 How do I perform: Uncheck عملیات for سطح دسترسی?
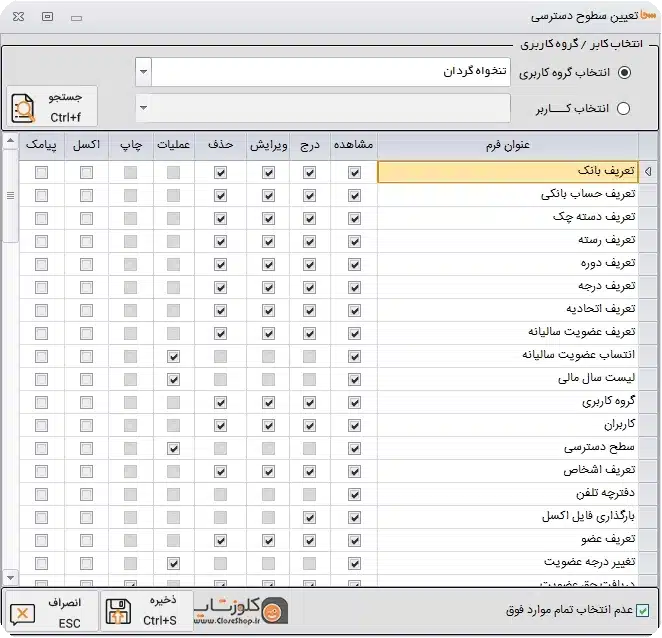click(x=173, y=448)
